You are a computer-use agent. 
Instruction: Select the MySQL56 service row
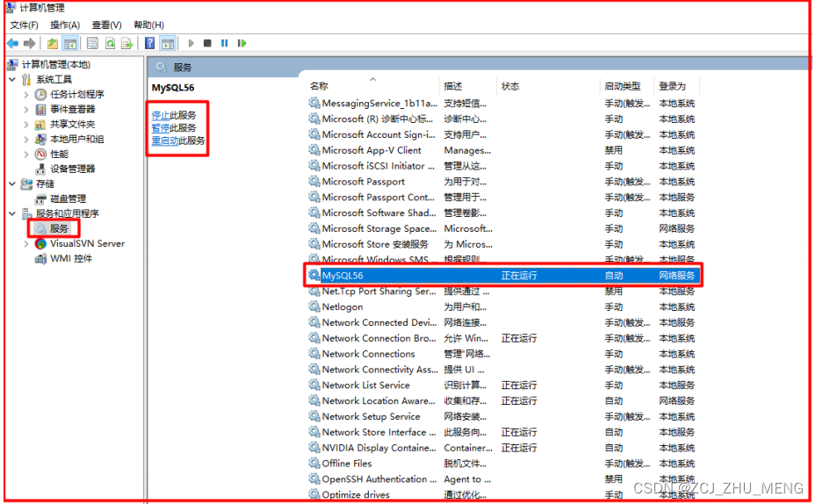[502, 276]
